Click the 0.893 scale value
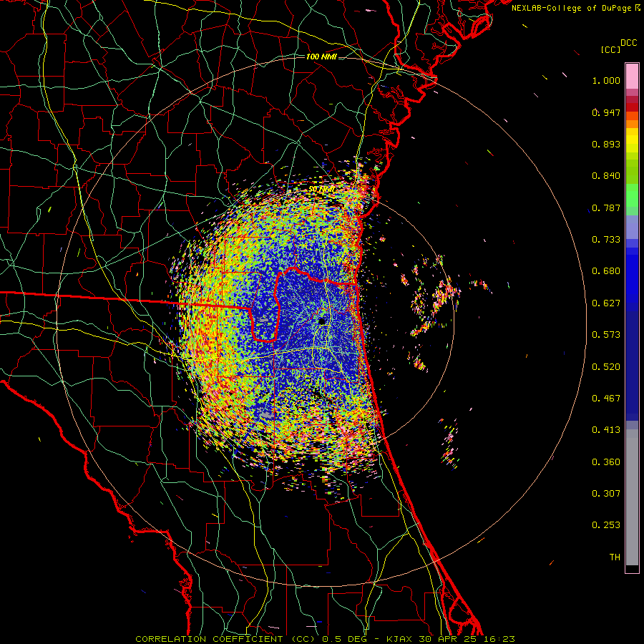Viewport: 644px width, 644px height. [x=606, y=144]
